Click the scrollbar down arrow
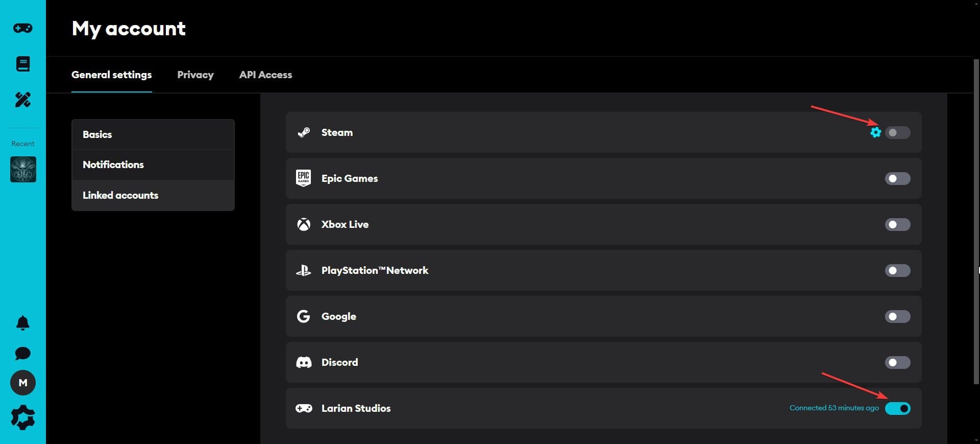 [976, 440]
